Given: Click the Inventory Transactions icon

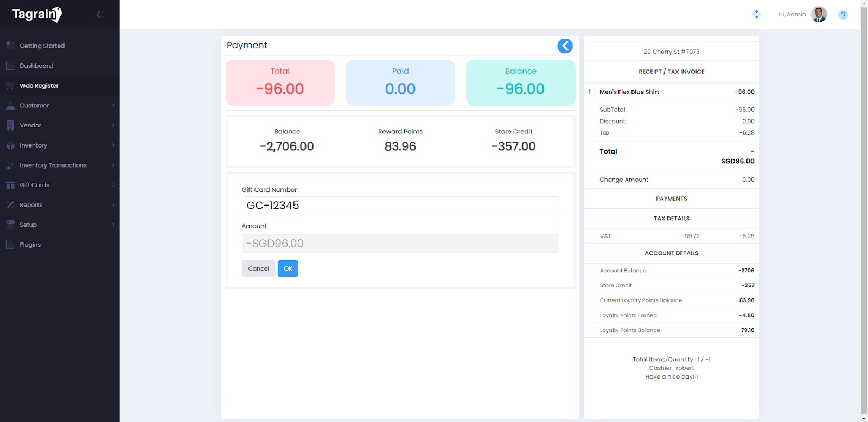Looking at the screenshot, I should (x=10, y=165).
